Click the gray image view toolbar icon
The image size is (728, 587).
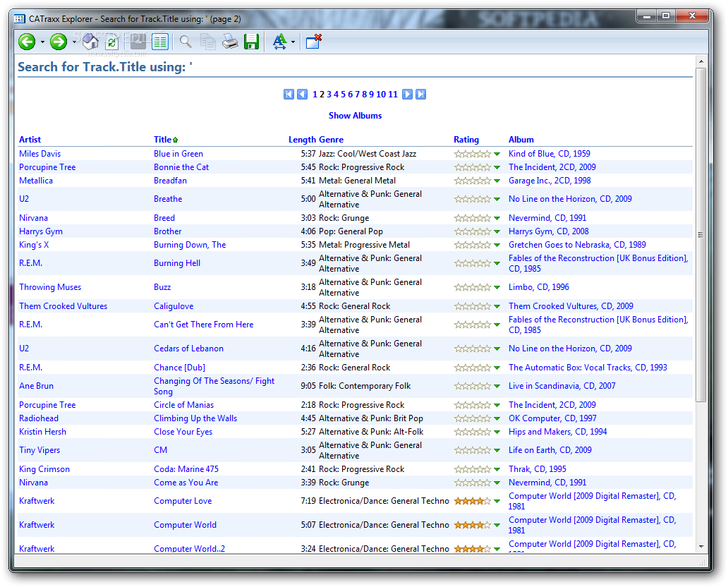click(x=138, y=42)
